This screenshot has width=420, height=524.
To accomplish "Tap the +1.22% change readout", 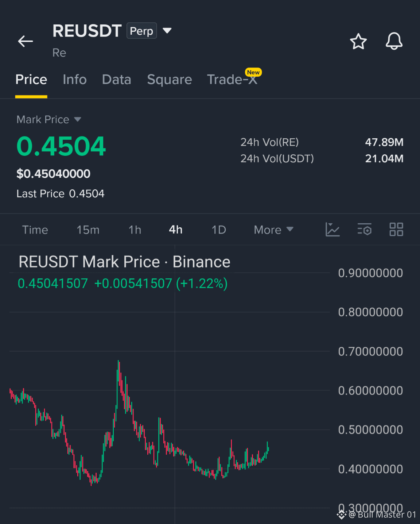I will [202, 283].
